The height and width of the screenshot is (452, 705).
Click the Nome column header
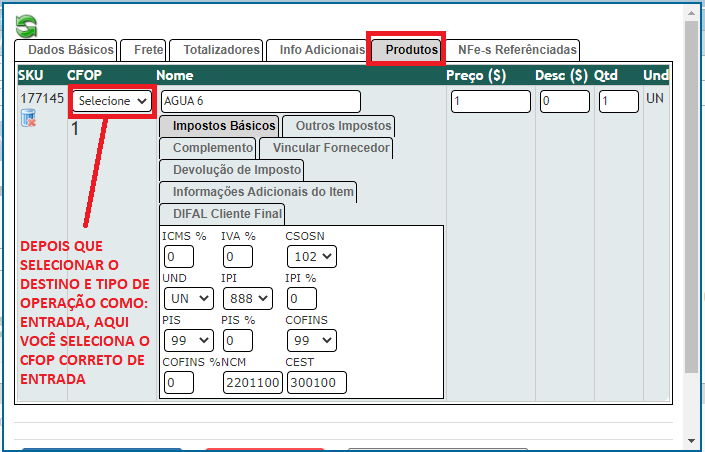pos(175,75)
